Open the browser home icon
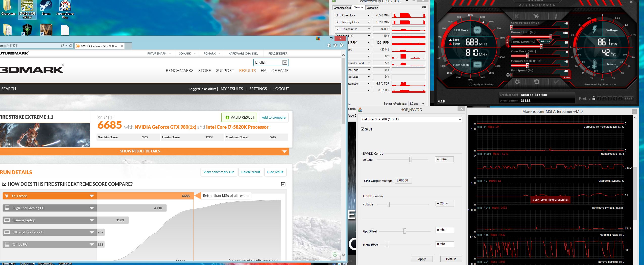The image size is (644, 265). [329, 45]
